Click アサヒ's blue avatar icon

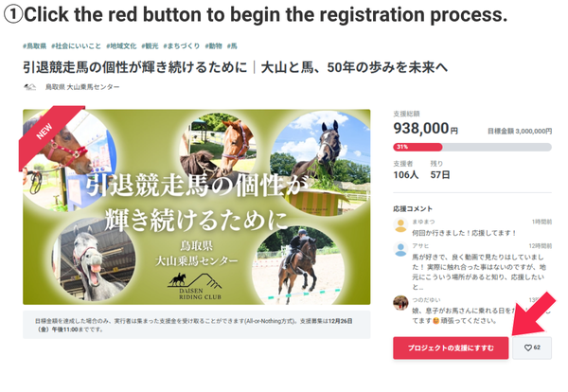pyautogui.click(x=400, y=250)
